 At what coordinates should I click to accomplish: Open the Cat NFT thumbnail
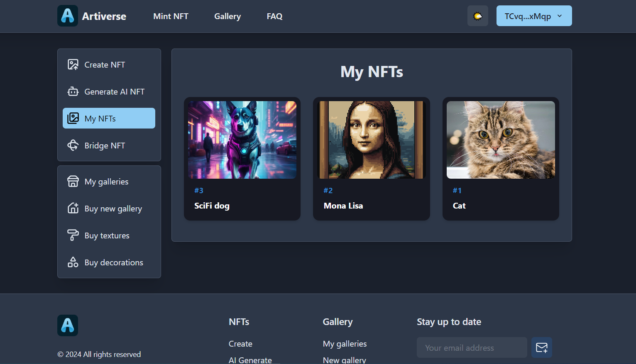pyautogui.click(x=501, y=140)
